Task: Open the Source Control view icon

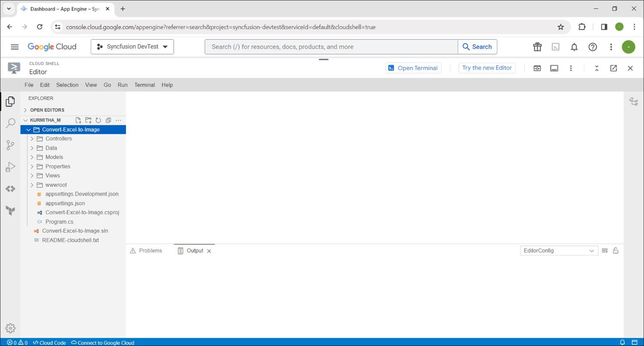Action: pos(10,145)
